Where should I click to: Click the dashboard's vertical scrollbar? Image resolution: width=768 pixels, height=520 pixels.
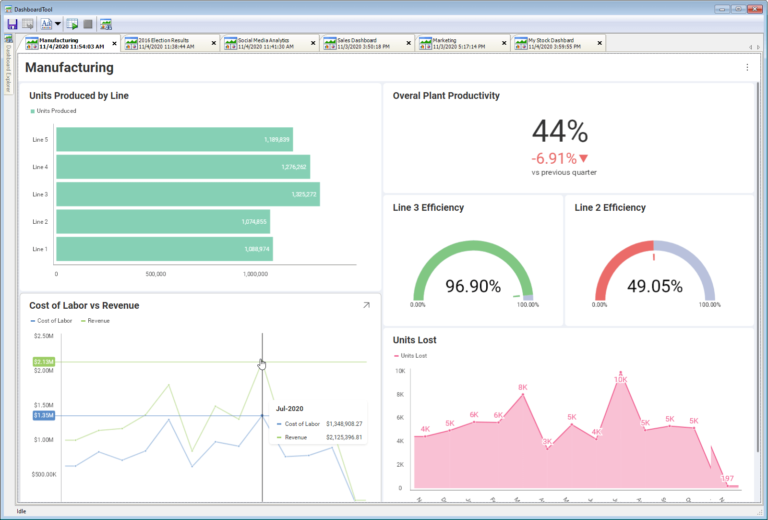coord(757,267)
